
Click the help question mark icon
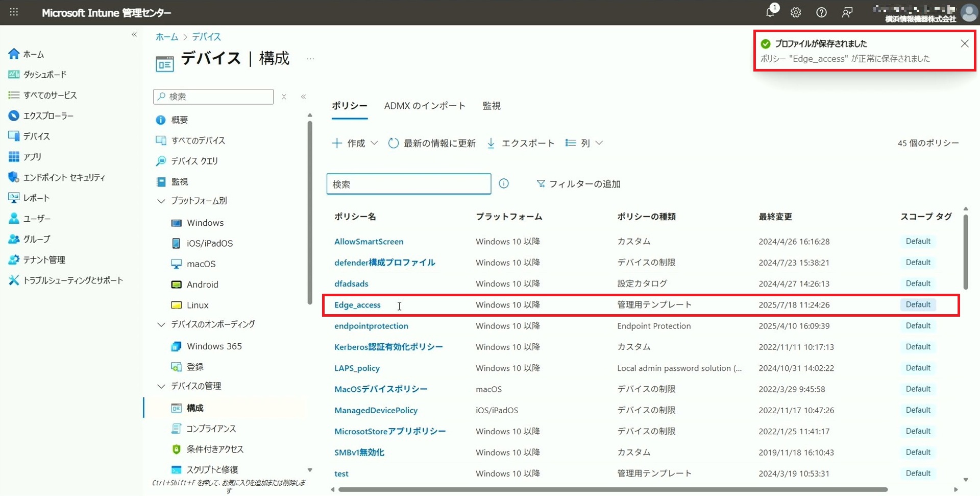(821, 12)
